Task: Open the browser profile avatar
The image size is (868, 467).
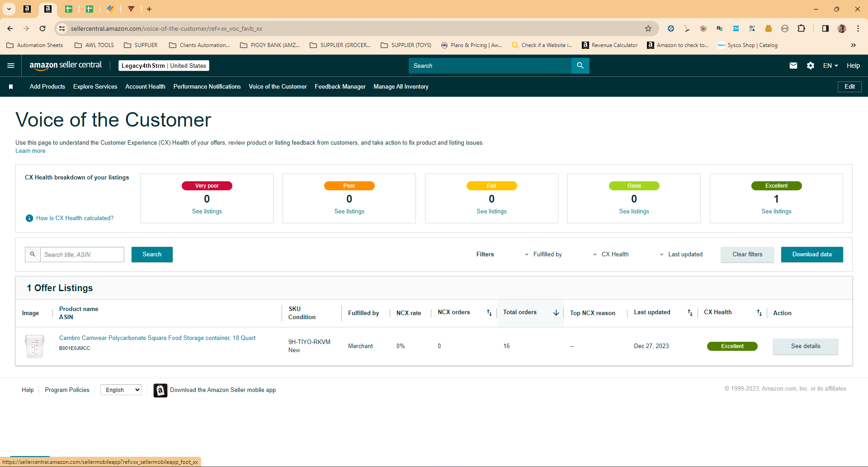Action: pos(842,28)
